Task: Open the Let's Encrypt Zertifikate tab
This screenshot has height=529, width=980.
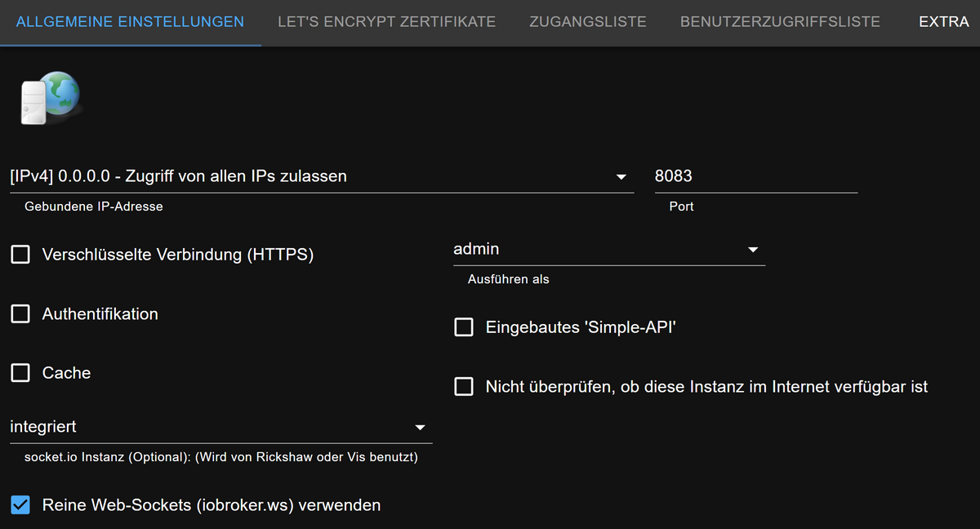Action: (x=386, y=22)
